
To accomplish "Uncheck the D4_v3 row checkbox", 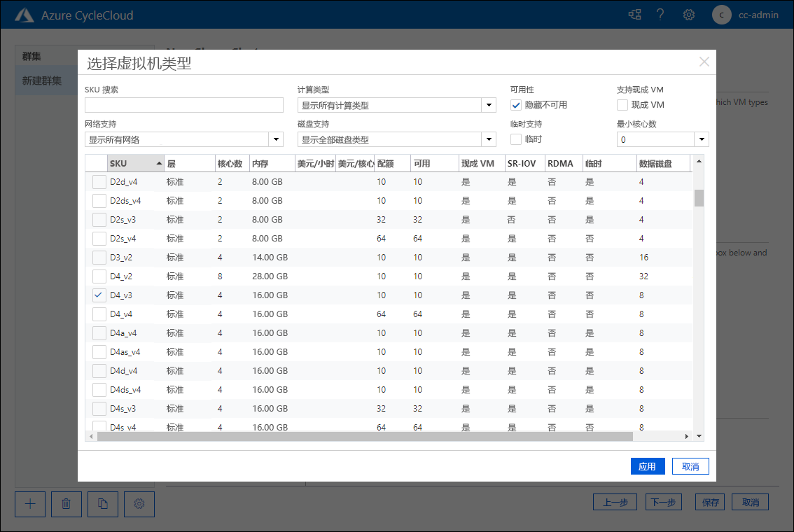I will click(x=99, y=295).
